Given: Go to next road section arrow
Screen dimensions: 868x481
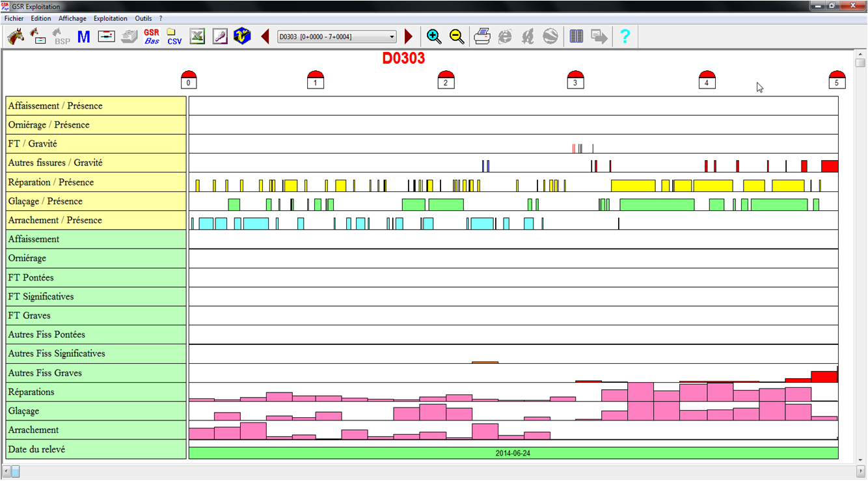Looking at the screenshot, I should pyautogui.click(x=409, y=36).
